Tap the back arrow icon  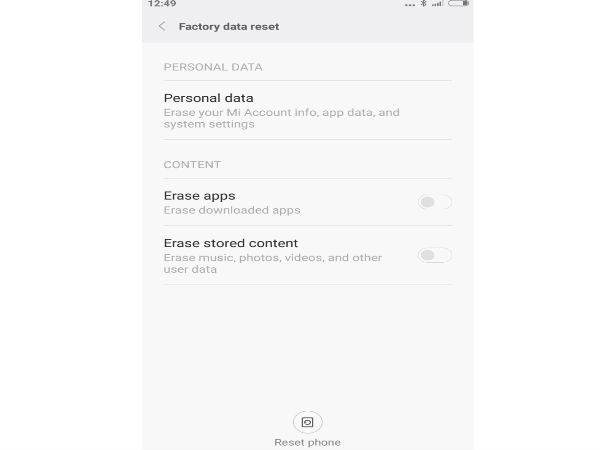point(162,26)
